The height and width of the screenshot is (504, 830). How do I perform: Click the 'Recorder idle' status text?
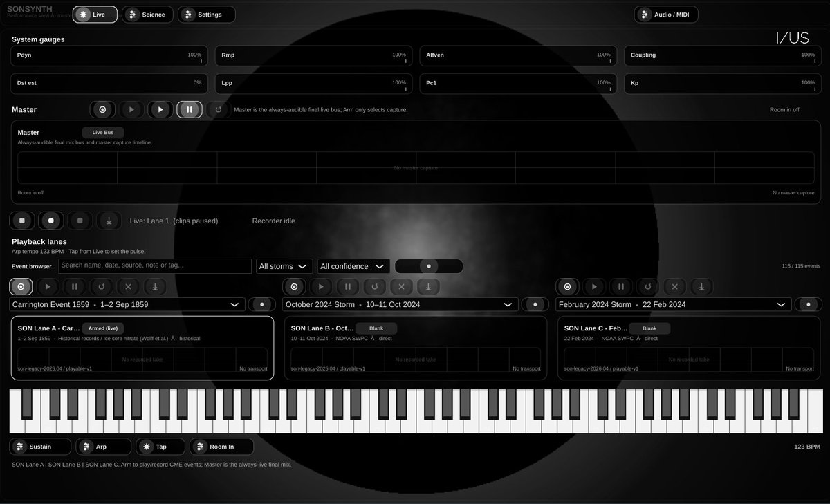[x=274, y=221]
